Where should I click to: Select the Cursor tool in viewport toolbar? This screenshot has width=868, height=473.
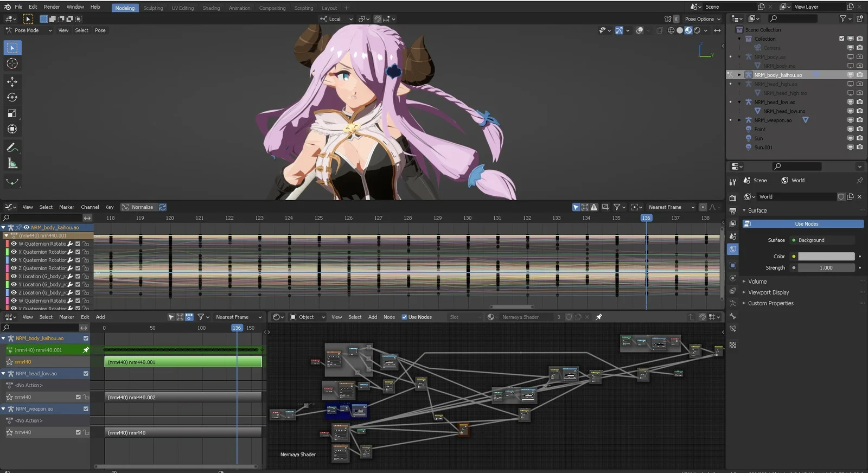pos(12,64)
